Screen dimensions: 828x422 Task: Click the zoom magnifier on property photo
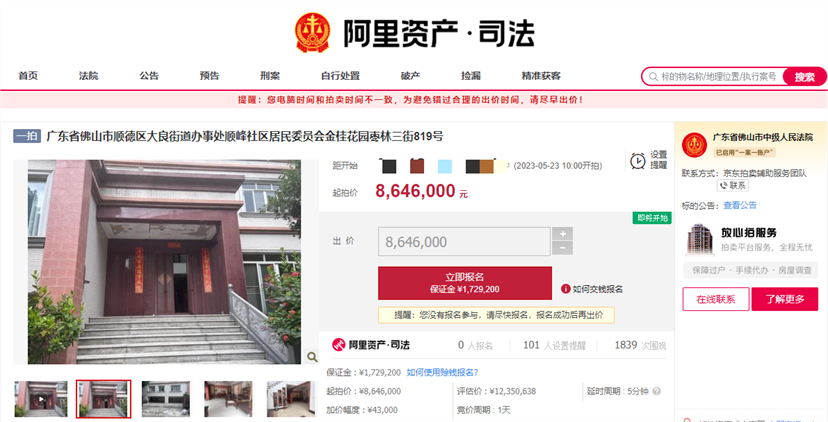pos(312,357)
